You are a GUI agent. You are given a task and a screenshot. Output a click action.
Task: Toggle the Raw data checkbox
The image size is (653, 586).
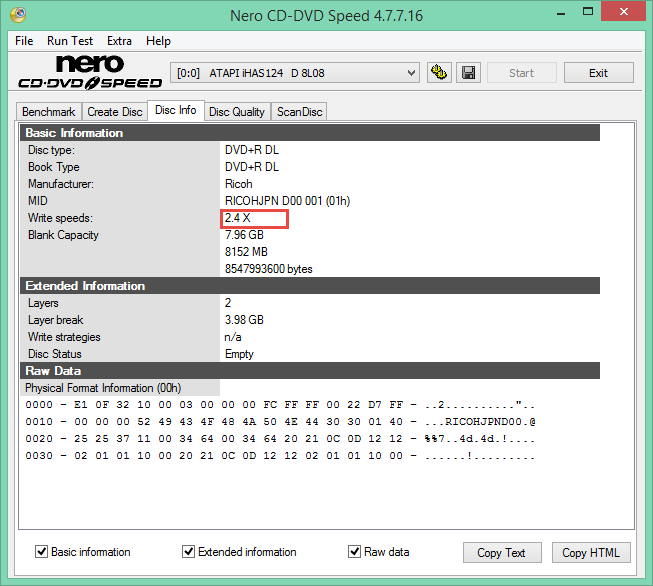[354, 552]
